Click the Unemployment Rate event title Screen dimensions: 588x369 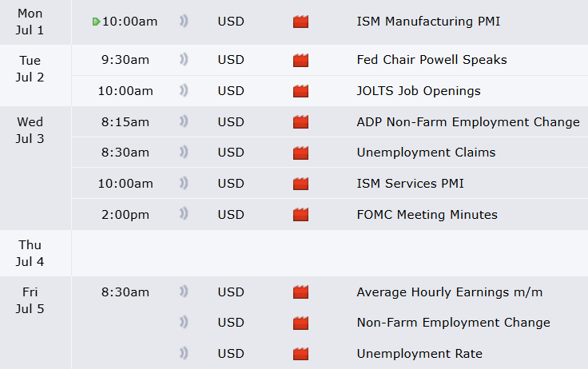[x=419, y=354]
